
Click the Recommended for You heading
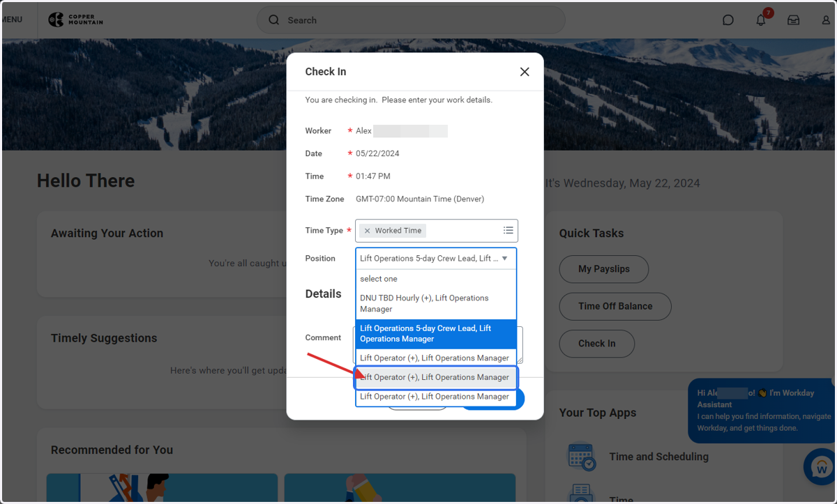pos(112,450)
